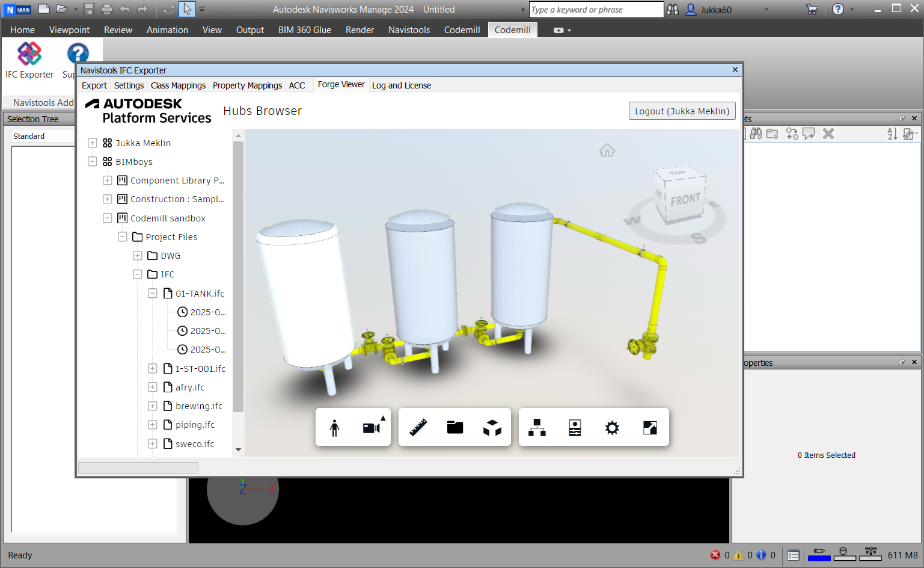Expand the Component Library project node
The width and height of the screenshot is (924, 568).
click(108, 181)
